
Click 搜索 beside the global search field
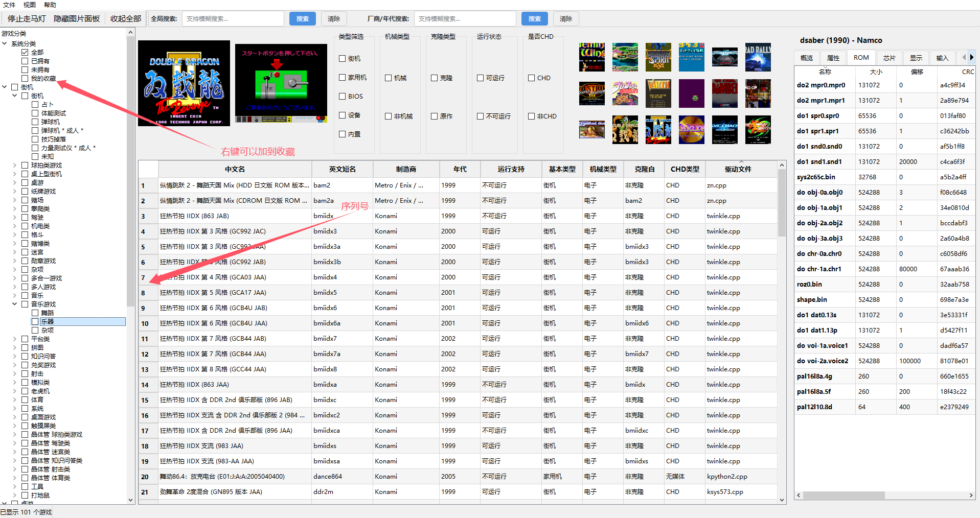[x=303, y=19]
